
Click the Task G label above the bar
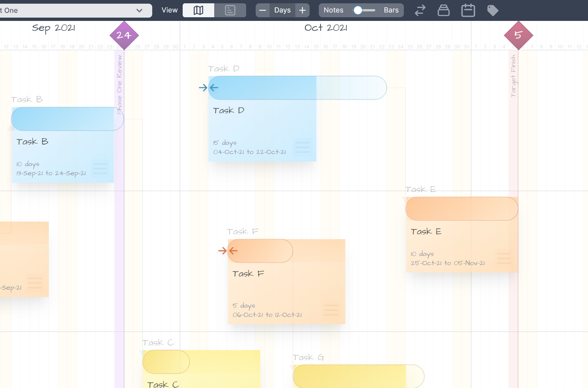click(x=308, y=357)
